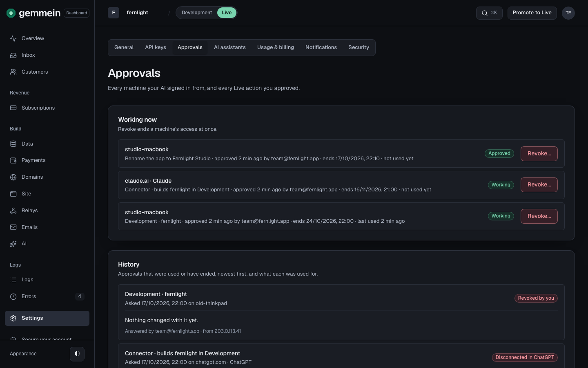Screen dimensions: 588x368
Task: Click the Dashboard badge beside the logo
Action: 77,13
